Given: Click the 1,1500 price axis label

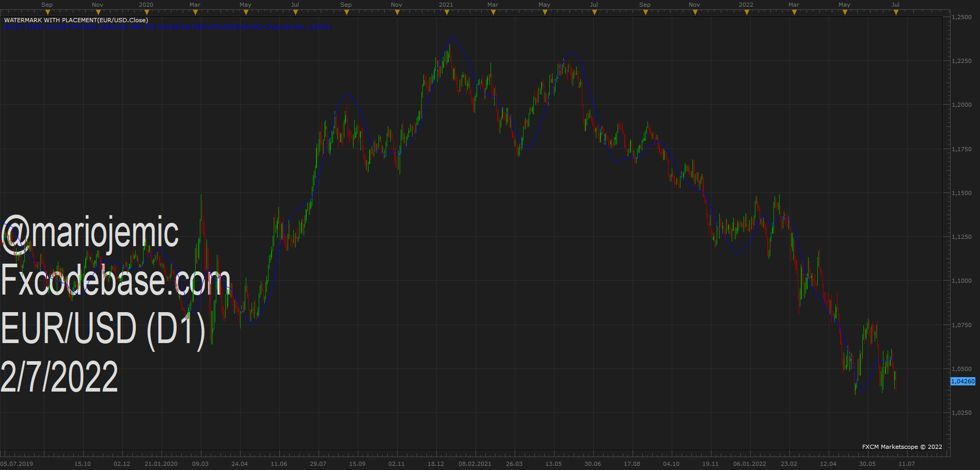Looking at the screenshot, I should [x=961, y=193].
